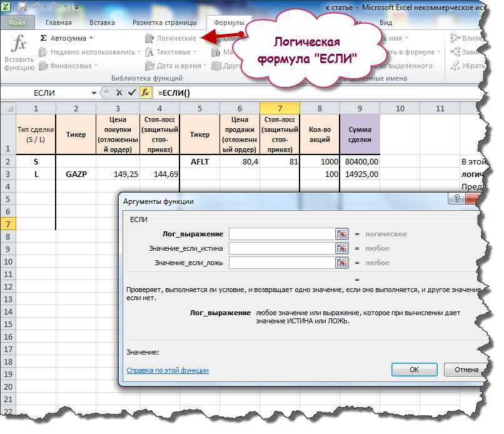Open Справка по этой функции link

point(168,370)
